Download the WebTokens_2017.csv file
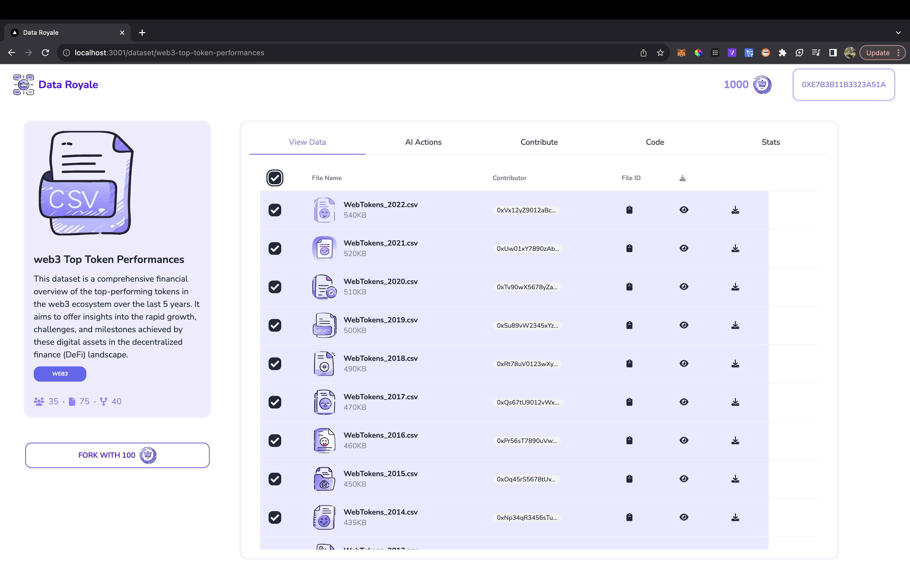The width and height of the screenshot is (910, 588). [735, 402]
